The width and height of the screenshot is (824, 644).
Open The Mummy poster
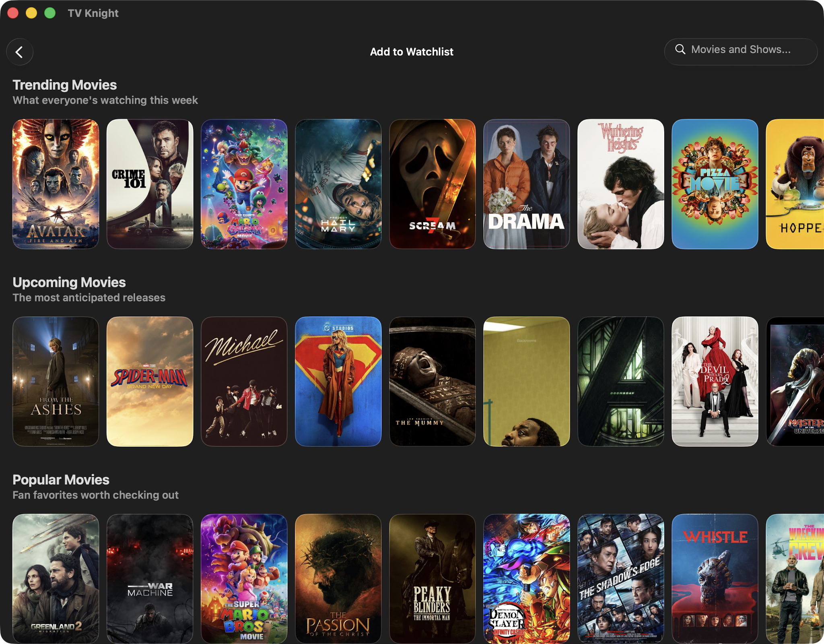point(432,381)
